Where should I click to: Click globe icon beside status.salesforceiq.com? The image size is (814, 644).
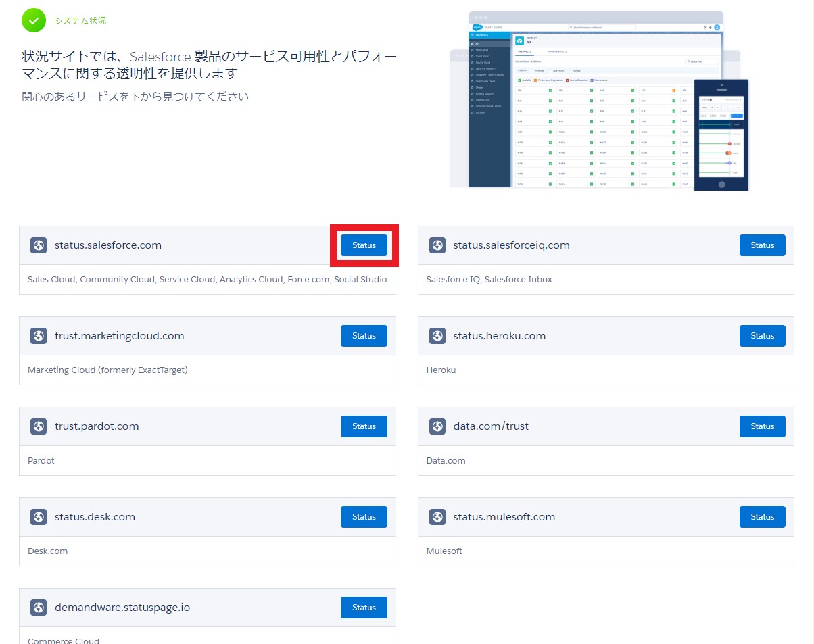click(437, 245)
